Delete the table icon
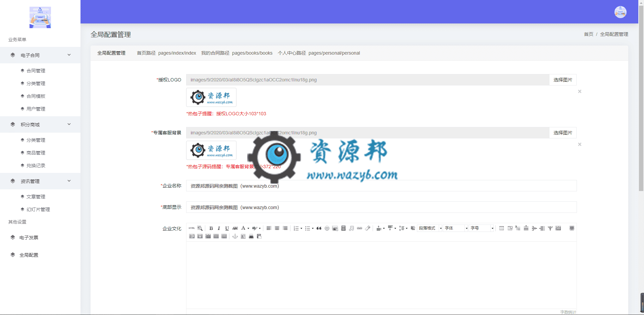 510,228
